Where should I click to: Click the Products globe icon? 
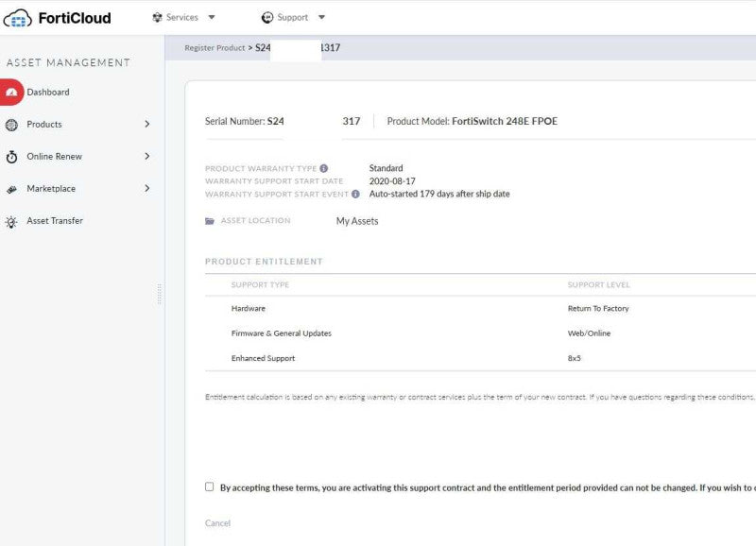pos(11,125)
